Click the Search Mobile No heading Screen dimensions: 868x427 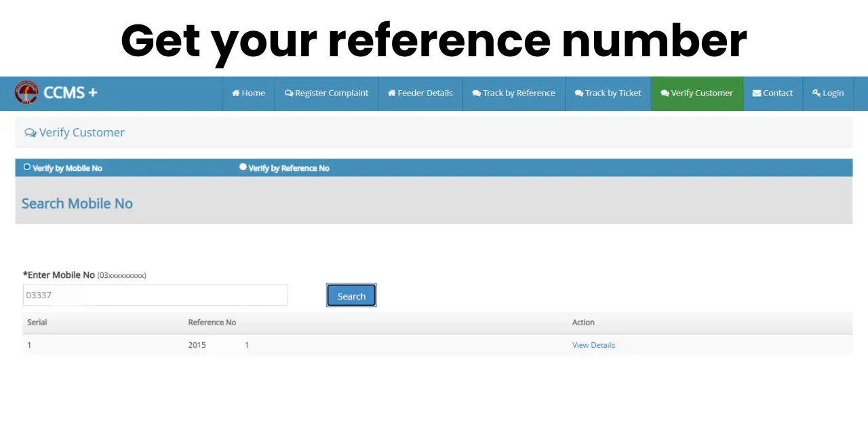pos(77,203)
